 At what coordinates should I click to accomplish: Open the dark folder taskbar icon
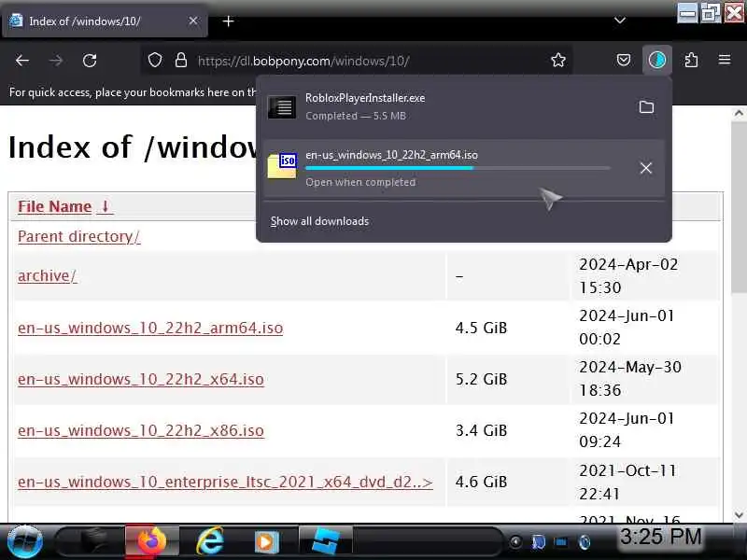(96, 541)
